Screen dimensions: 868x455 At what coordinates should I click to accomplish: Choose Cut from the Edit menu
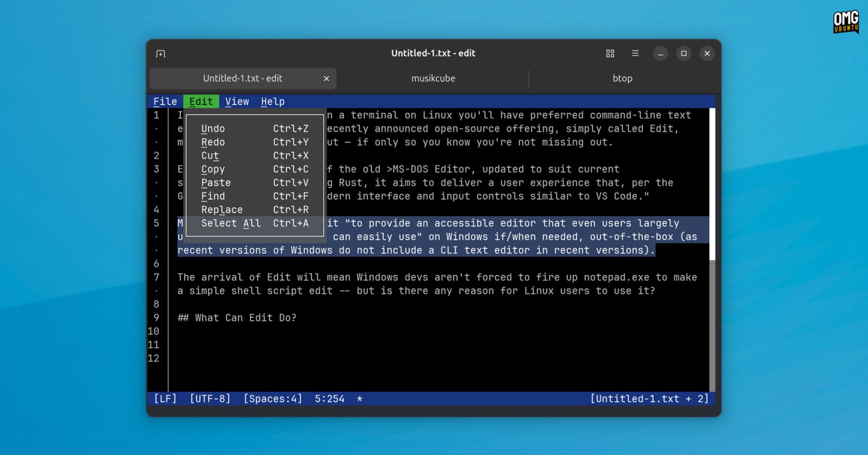click(255, 156)
